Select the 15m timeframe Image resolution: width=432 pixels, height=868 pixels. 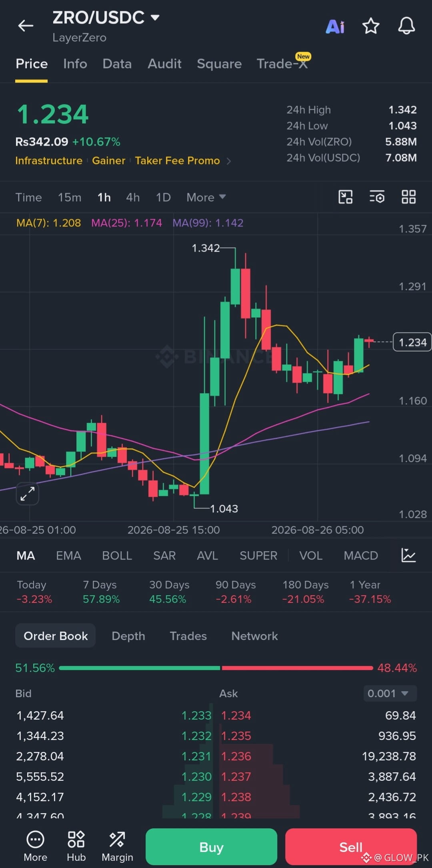(x=70, y=197)
